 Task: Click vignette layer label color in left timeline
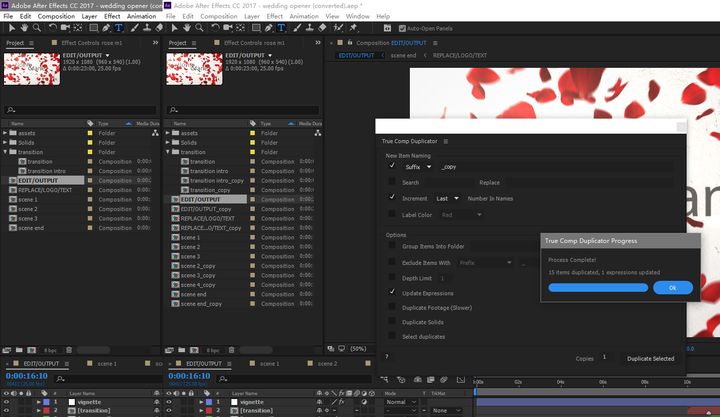[x=46, y=402]
